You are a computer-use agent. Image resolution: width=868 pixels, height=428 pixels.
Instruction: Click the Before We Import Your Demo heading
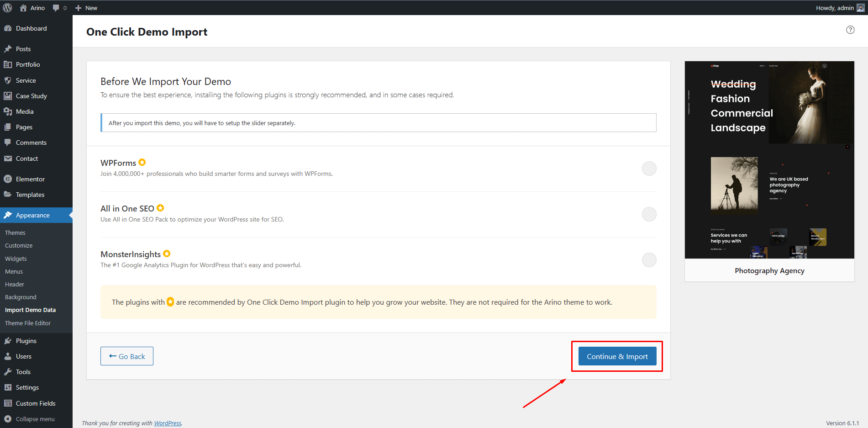coord(166,81)
